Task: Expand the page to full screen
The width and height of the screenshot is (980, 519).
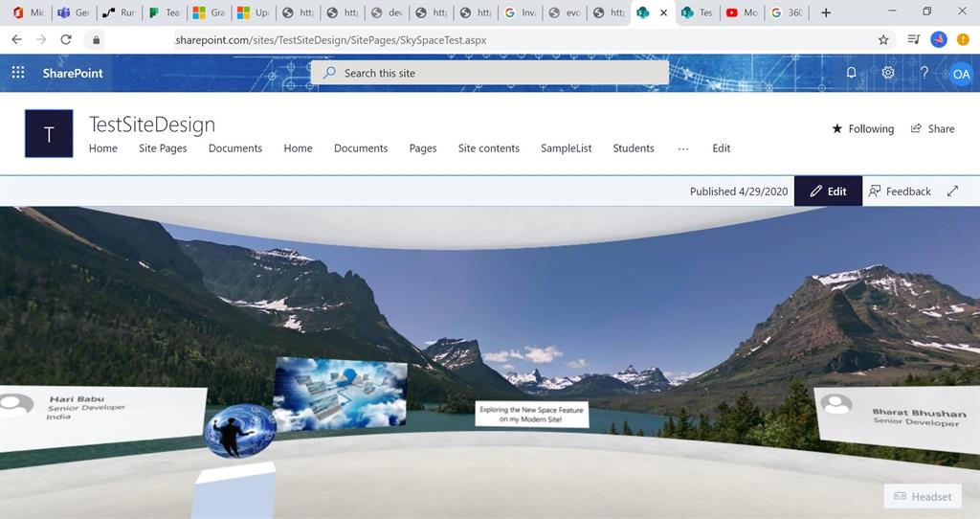Action: click(952, 192)
